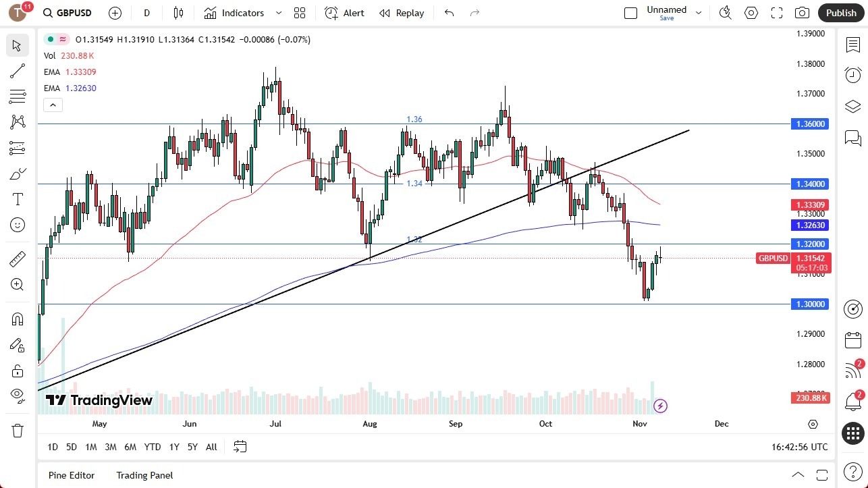Open the emoji stickers tool

tap(18, 225)
